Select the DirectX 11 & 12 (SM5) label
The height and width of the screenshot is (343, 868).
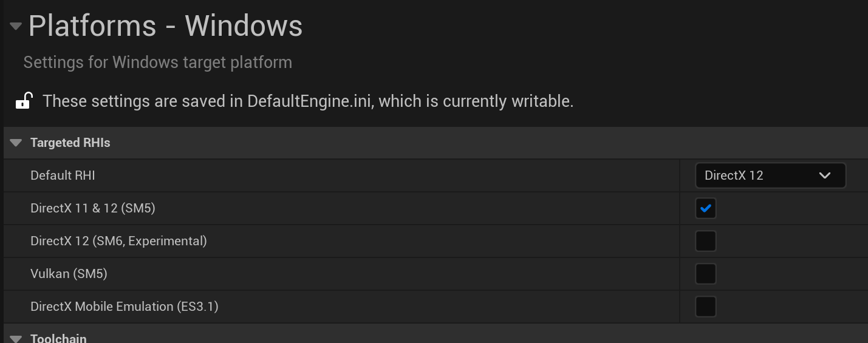click(x=93, y=208)
